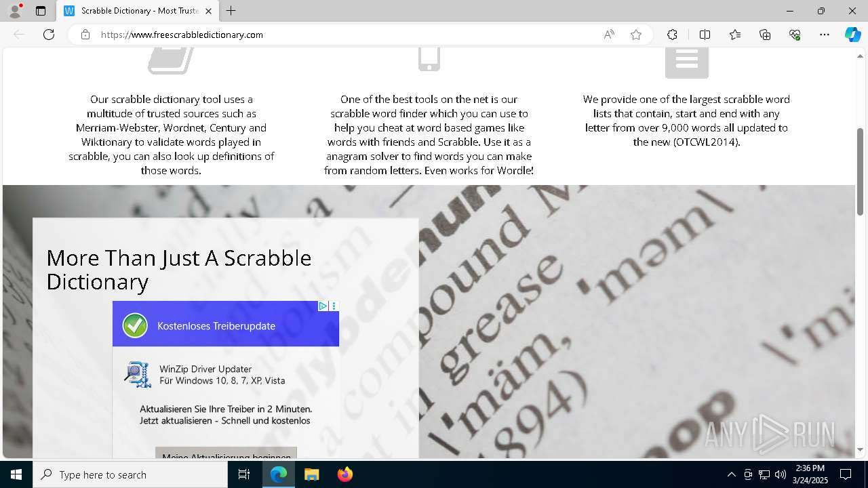Image resolution: width=868 pixels, height=488 pixels.
Task: Click the paragraph mentioning Wordle
Action: click(429, 135)
